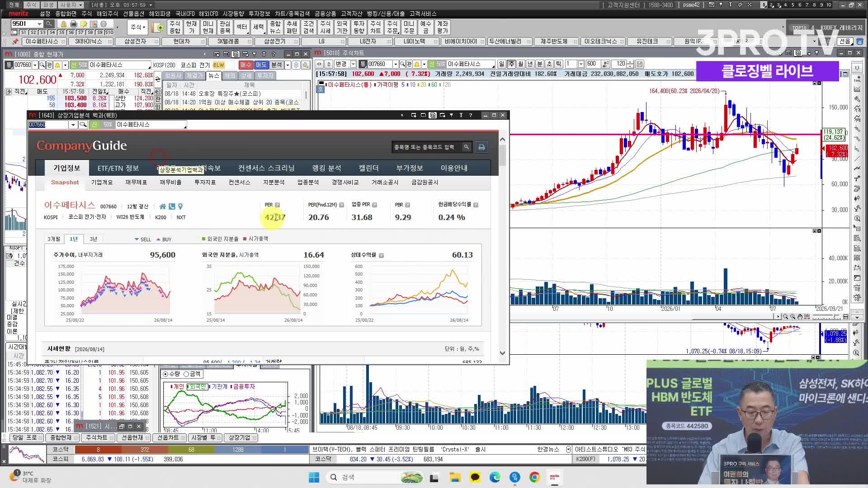Viewport: 868px width, 488px height.
Task: Open the dropdown beside 분석 button
Action: point(288,65)
